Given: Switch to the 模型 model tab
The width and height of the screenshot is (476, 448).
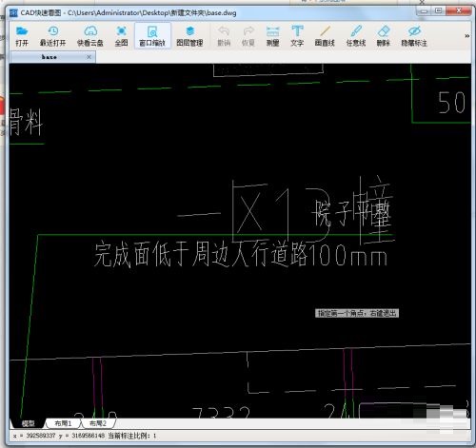Looking at the screenshot, I should tap(28, 423).
